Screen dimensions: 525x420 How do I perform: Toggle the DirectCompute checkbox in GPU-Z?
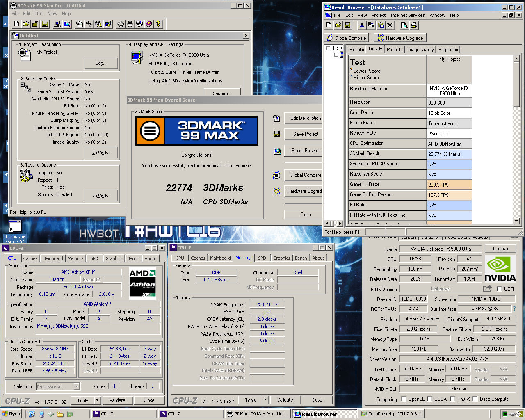point(475,399)
